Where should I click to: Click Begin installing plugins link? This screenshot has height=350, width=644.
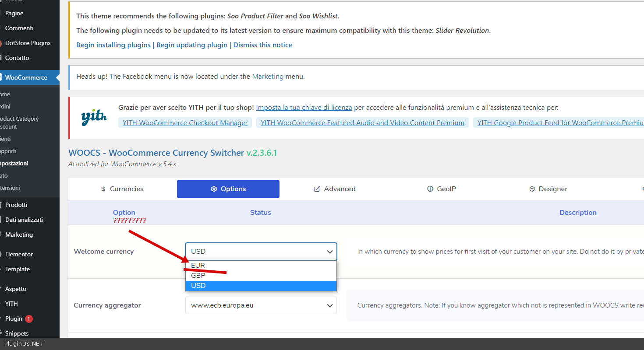pos(113,45)
